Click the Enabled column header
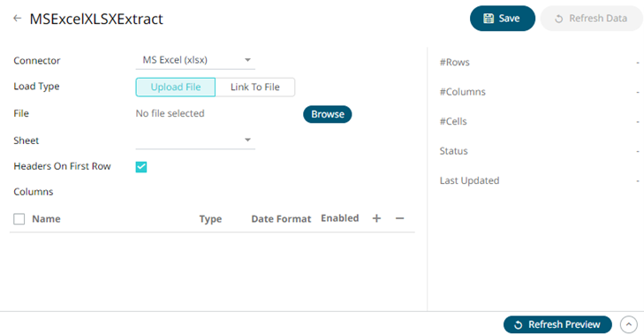Image resolution: width=644 pixels, height=335 pixels. (x=339, y=217)
